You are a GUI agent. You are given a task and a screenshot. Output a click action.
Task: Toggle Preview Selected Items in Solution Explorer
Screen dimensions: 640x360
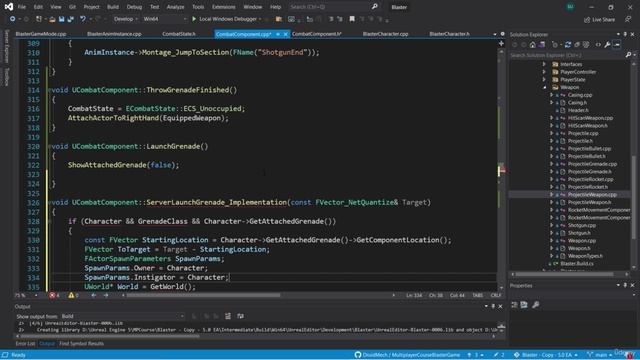pyautogui.click(x=617, y=45)
